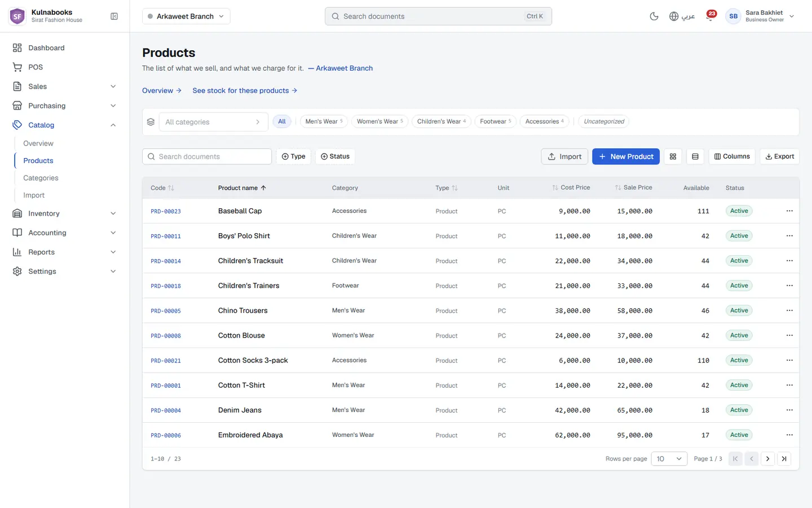Switch to compact list view
Screen dimensions: 812x508
coord(695,156)
